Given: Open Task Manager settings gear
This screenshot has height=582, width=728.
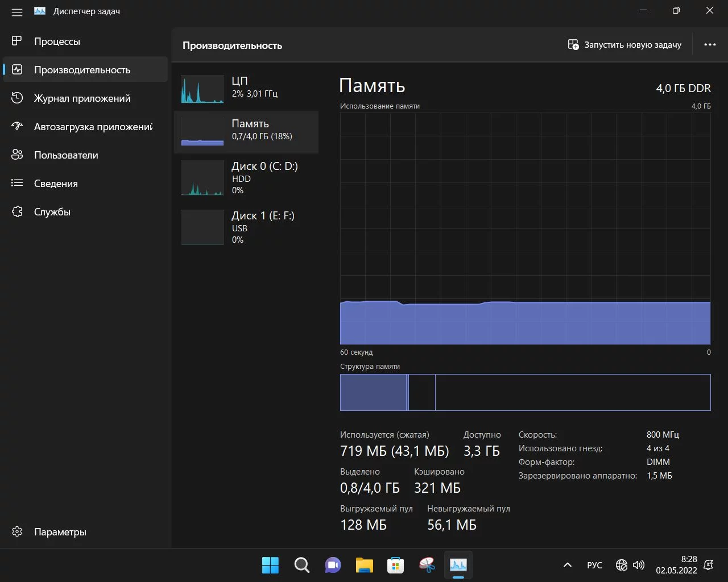Looking at the screenshot, I should [17, 531].
